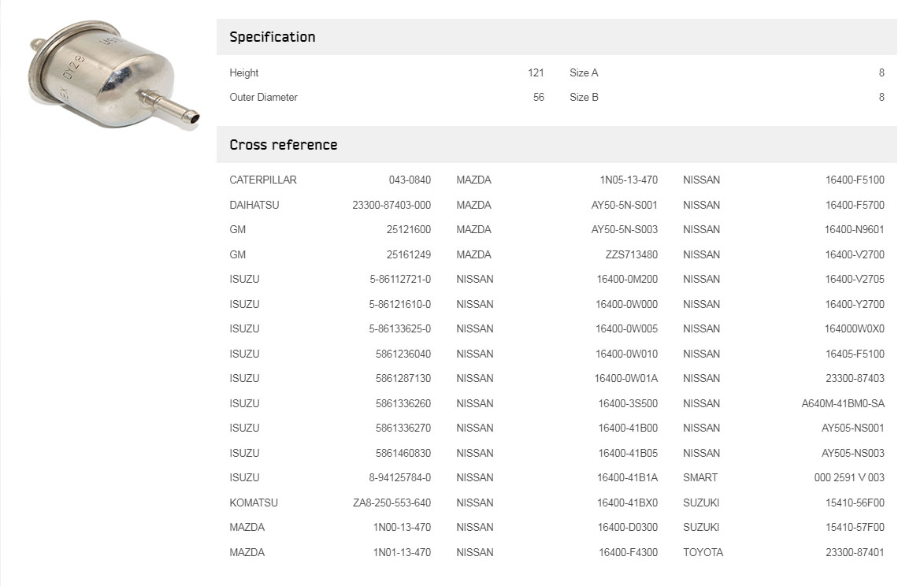The width and height of the screenshot is (924, 586).
Task: Select GM part number 25161249
Action: point(408,255)
